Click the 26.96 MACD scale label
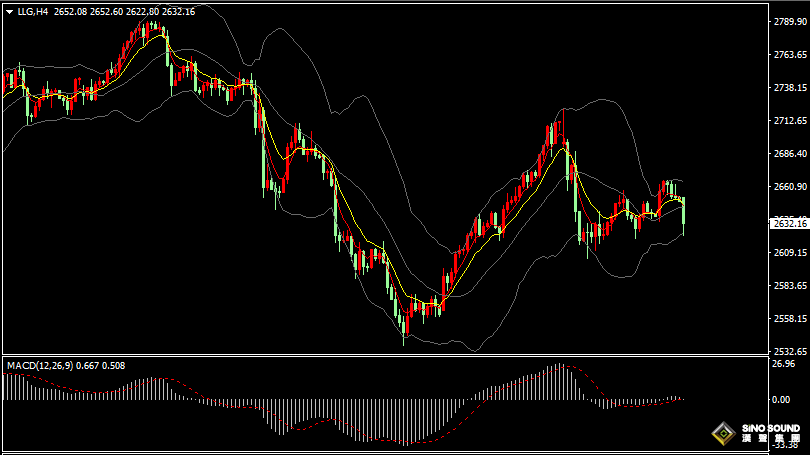Screen dimensions: 810x455 [x=784, y=364]
